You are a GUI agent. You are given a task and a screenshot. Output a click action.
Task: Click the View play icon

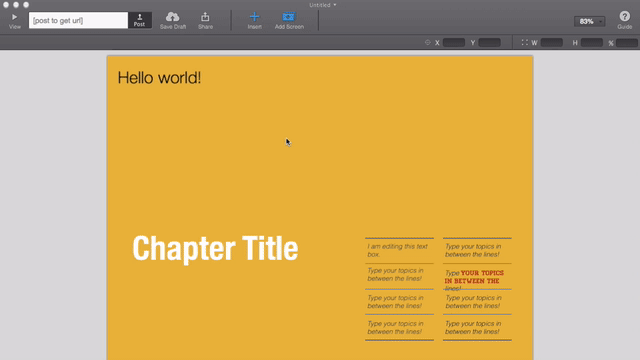pyautogui.click(x=14, y=17)
